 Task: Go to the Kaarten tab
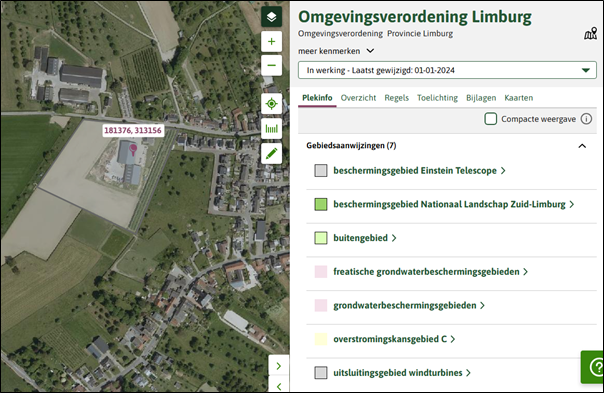[x=518, y=98]
